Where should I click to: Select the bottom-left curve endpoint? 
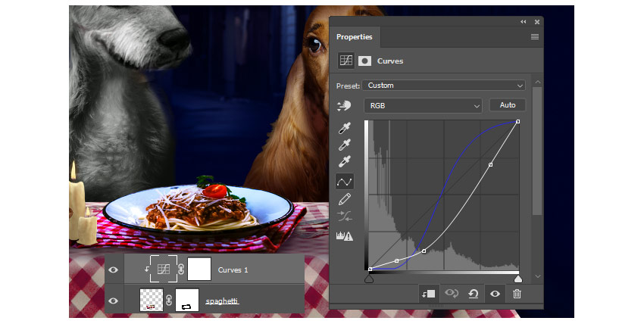(x=370, y=269)
